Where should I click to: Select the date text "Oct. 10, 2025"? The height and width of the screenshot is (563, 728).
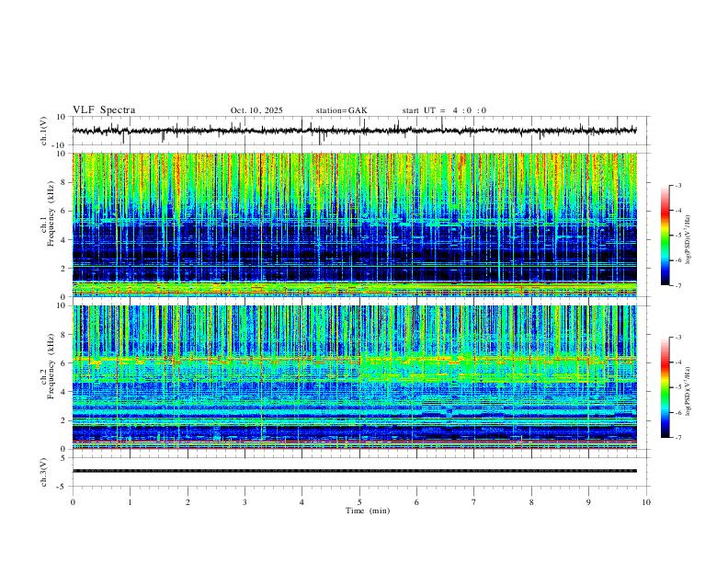point(256,110)
